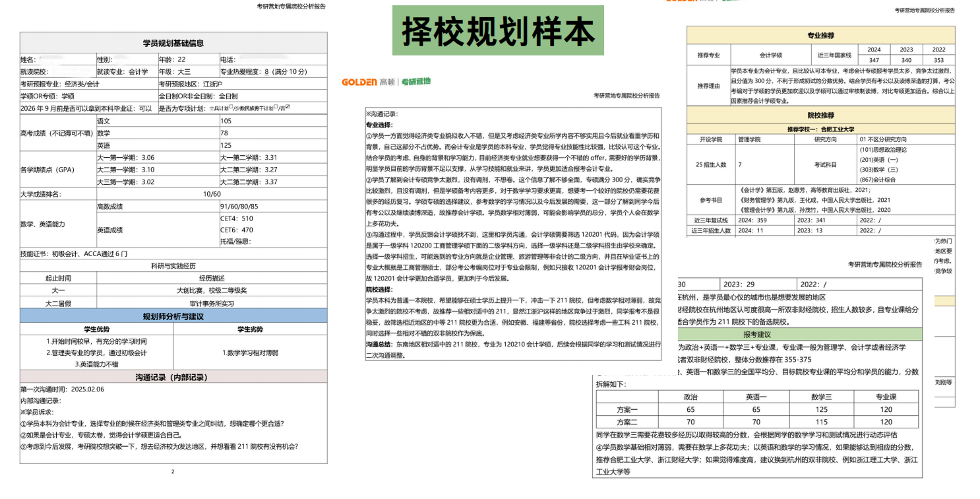Click the 学生优势 column header
Screen dimensions: 980x499
[x=96, y=329]
